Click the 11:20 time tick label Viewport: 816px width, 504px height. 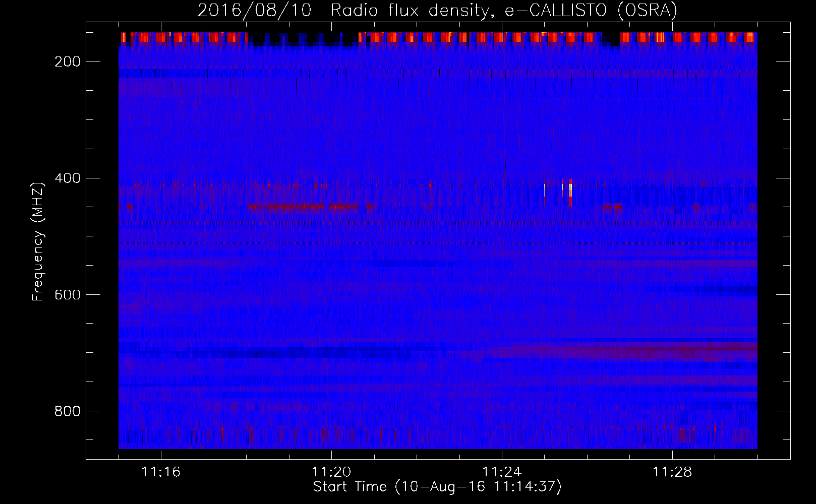pos(331,472)
